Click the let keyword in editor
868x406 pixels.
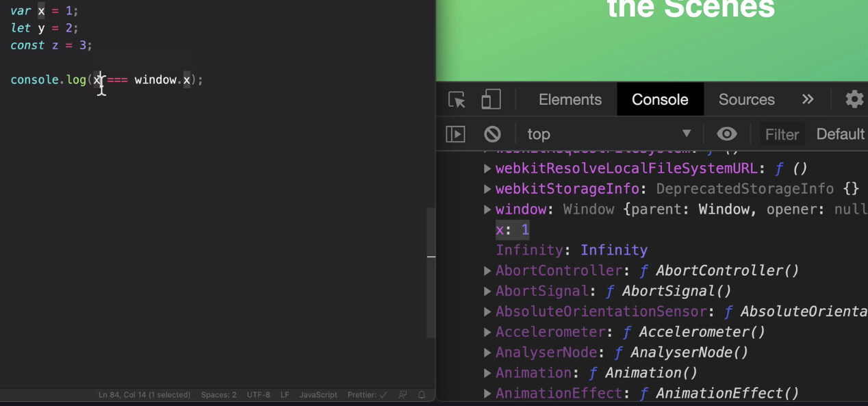tap(21, 28)
